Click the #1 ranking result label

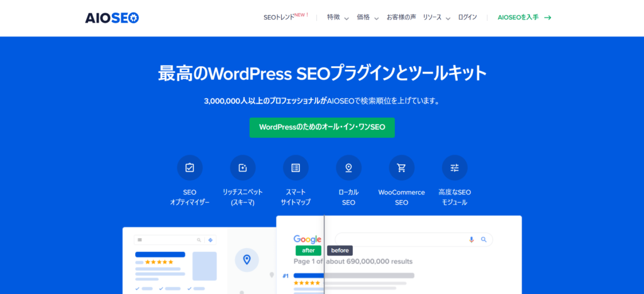pos(286,276)
